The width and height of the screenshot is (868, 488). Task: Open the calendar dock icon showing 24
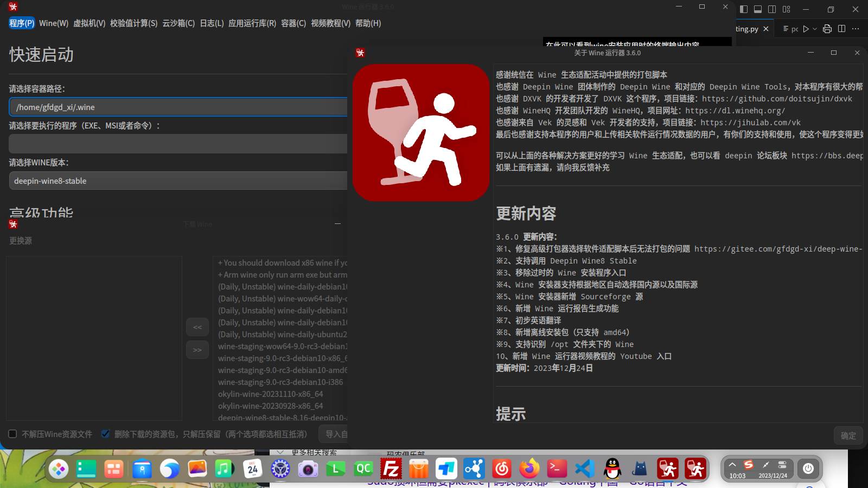253,468
